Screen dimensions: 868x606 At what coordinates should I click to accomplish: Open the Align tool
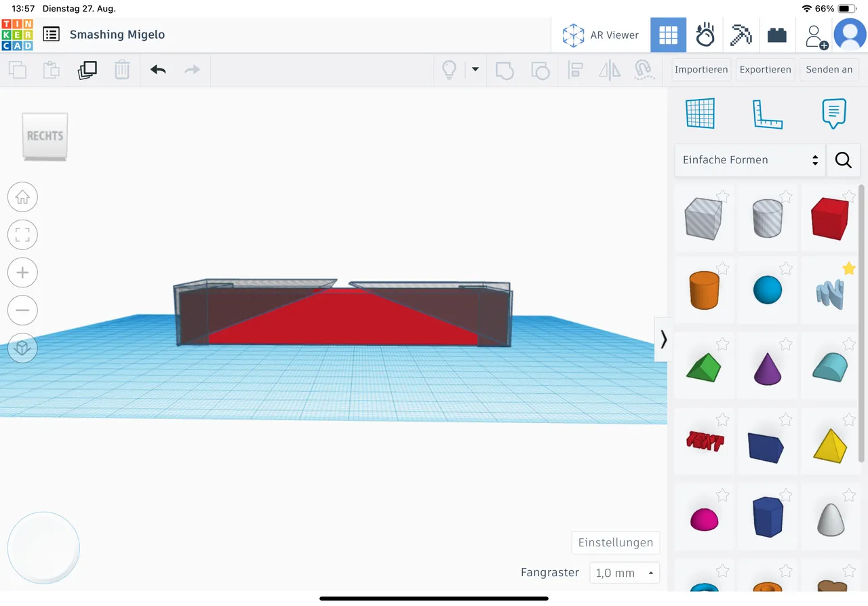point(576,70)
